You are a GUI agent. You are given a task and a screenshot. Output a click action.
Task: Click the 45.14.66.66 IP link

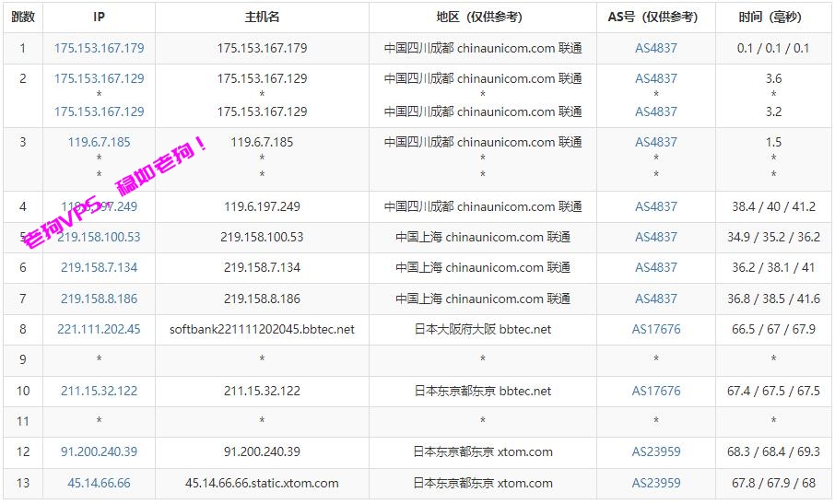coord(99,483)
